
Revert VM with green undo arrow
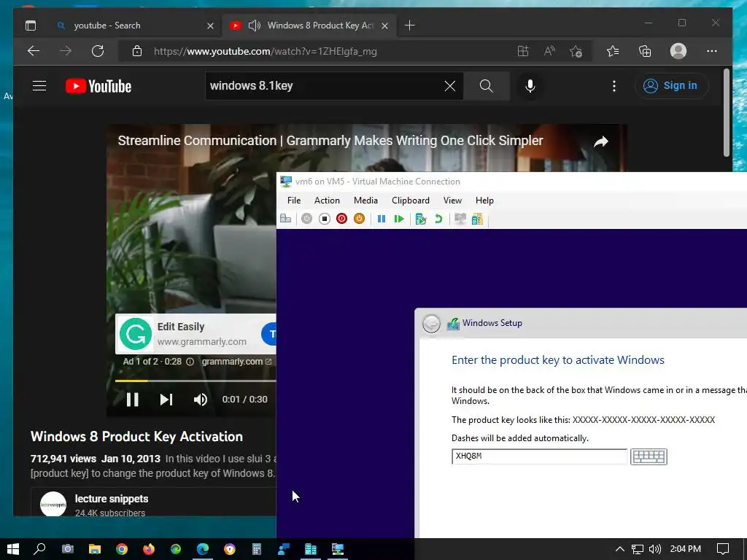click(x=438, y=219)
